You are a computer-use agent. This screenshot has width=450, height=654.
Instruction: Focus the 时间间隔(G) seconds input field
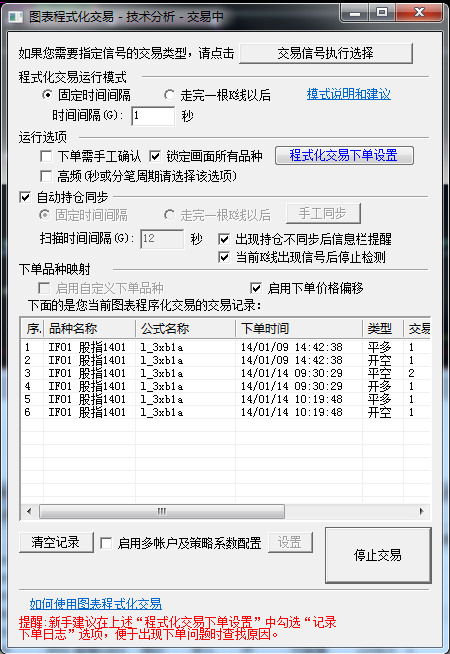153,116
